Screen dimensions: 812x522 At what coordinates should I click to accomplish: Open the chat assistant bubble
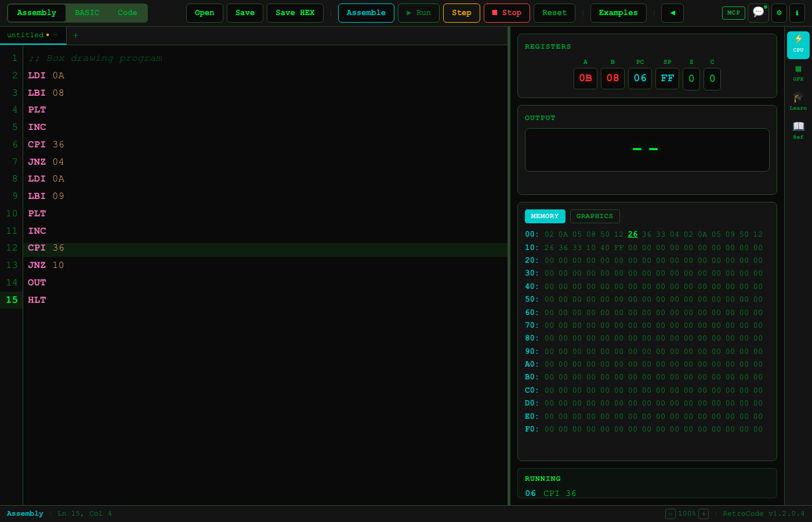(758, 13)
